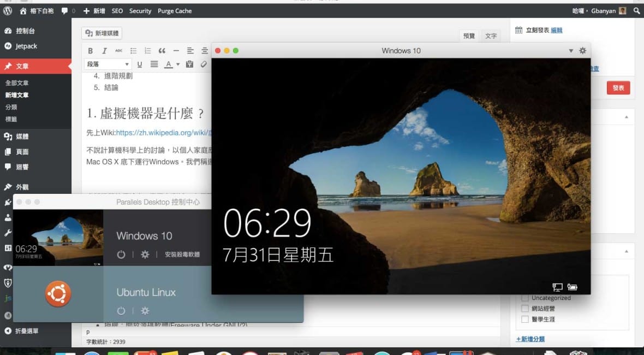The height and width of the screenshot is (355, 644).
Task: Click the 新增分類 add category link
Action: point(530,339)
